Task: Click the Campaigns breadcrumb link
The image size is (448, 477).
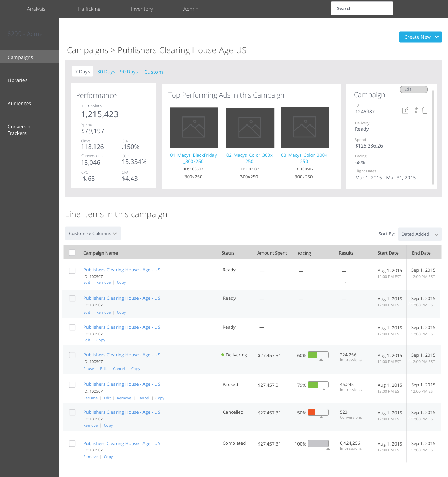Action: click(x=87, y=50)
